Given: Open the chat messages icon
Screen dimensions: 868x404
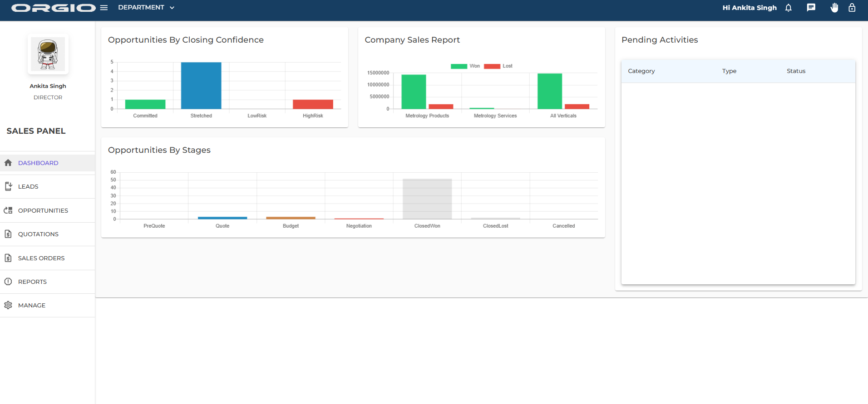Looking at the screenshot, I should pyautogui.click(x=811, y=8).
